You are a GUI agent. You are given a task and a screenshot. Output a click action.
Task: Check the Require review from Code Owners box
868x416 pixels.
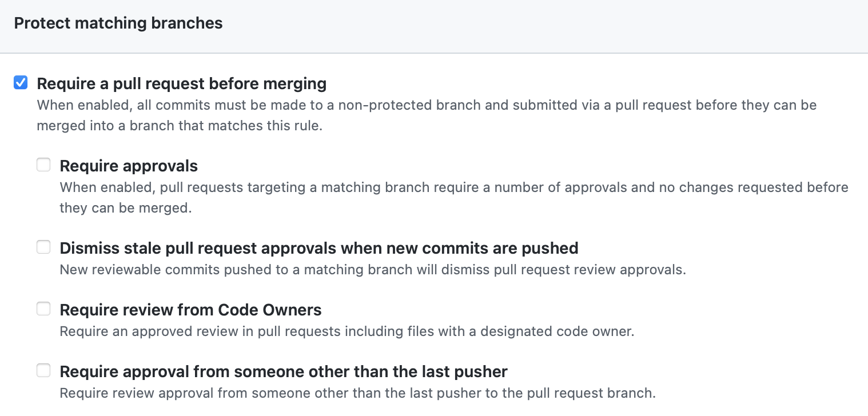tap(43, 309)
